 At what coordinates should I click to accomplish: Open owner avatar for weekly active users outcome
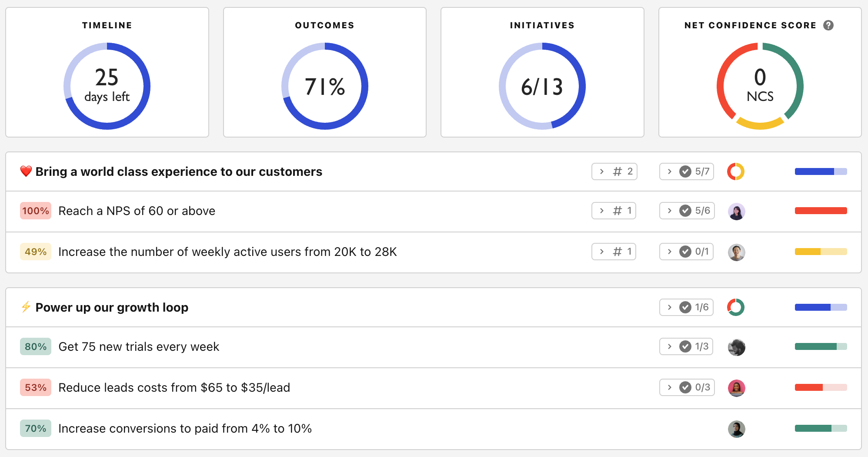point(736,252)
